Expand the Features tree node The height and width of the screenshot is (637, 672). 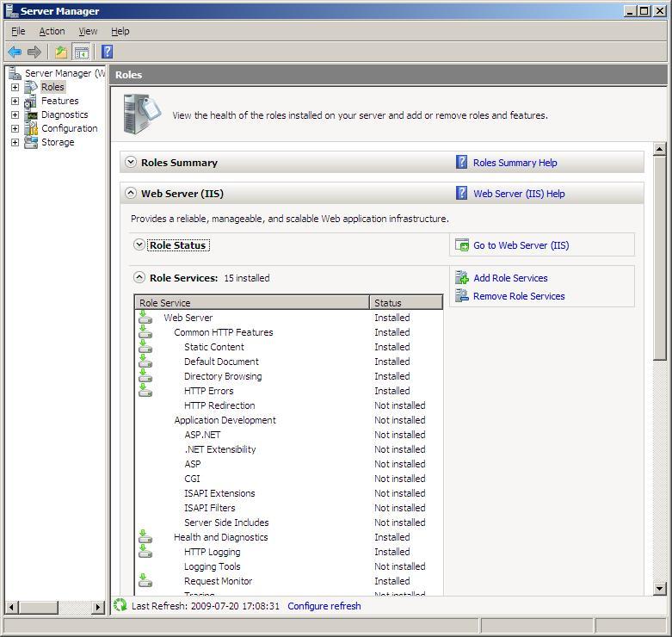15,102
